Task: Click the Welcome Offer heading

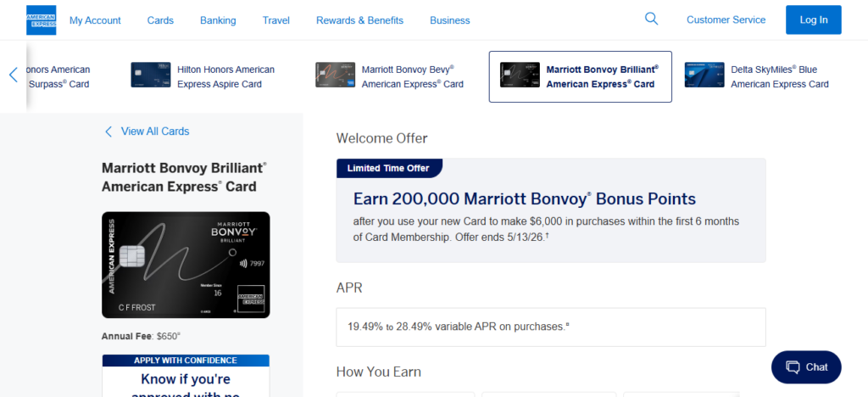Action: [x=382, y=138]
